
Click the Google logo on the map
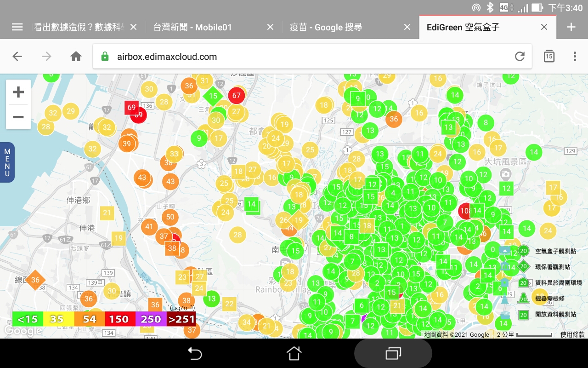(x=23, y=331)
